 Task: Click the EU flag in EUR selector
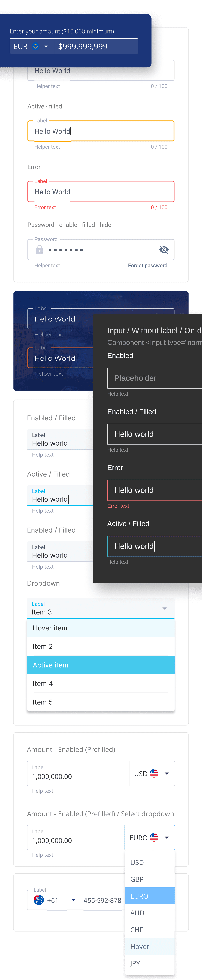(x=36, y=46)
